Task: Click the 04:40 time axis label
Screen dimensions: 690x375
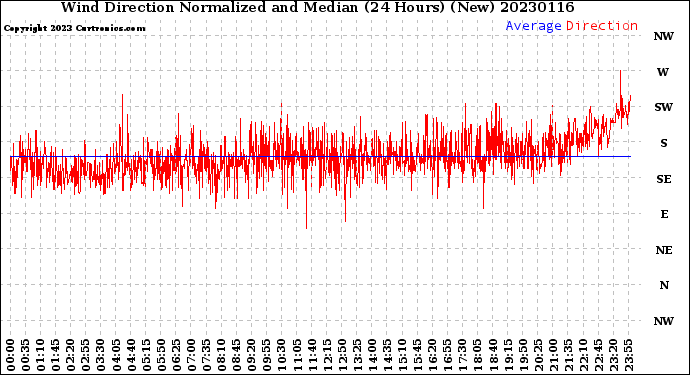Action: [x=131, y=356]
